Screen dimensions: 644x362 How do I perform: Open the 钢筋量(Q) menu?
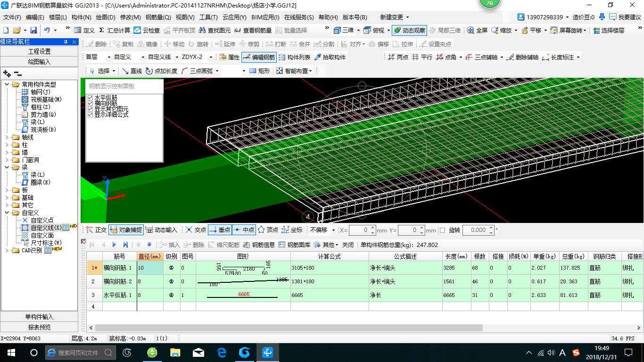[x=158, y=17]
